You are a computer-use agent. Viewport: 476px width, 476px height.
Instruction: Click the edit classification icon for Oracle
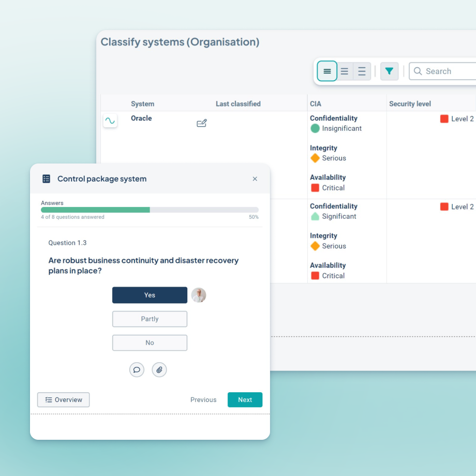coord(202,123)
